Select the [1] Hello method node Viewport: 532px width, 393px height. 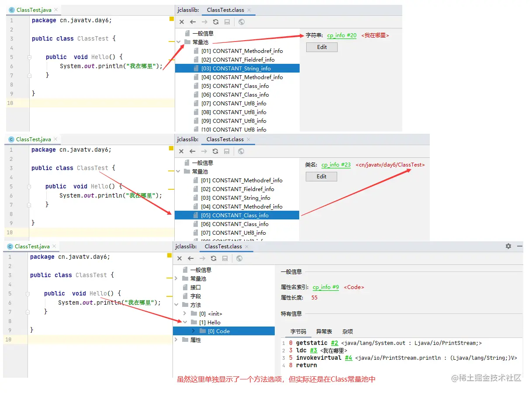click(x=210, y=322)
